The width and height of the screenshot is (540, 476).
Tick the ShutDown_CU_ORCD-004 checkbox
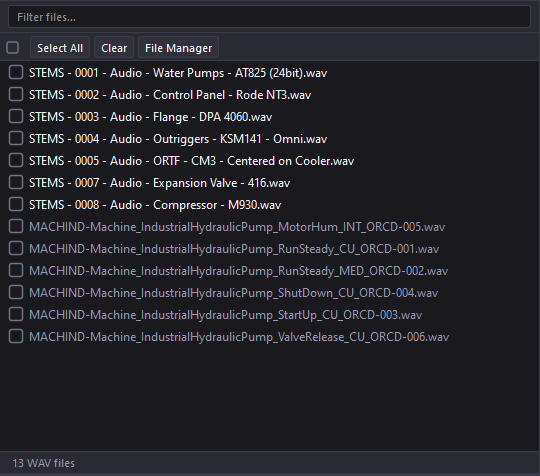16,292
